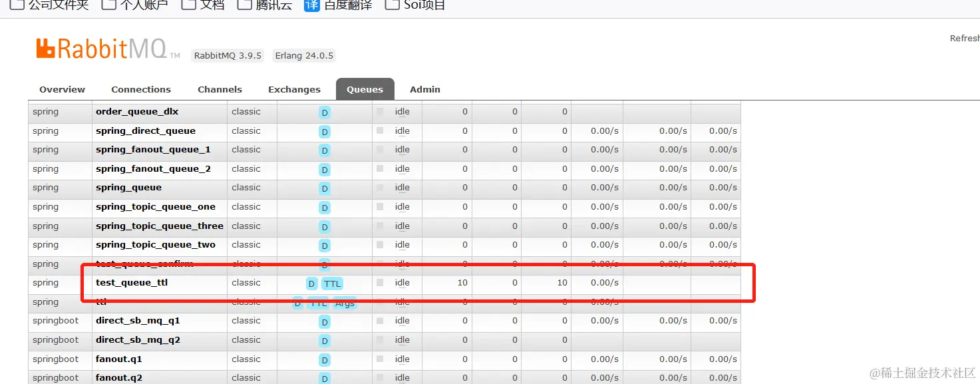Open the 腾讯云 bookmark
980x384 pixels.
265,5
